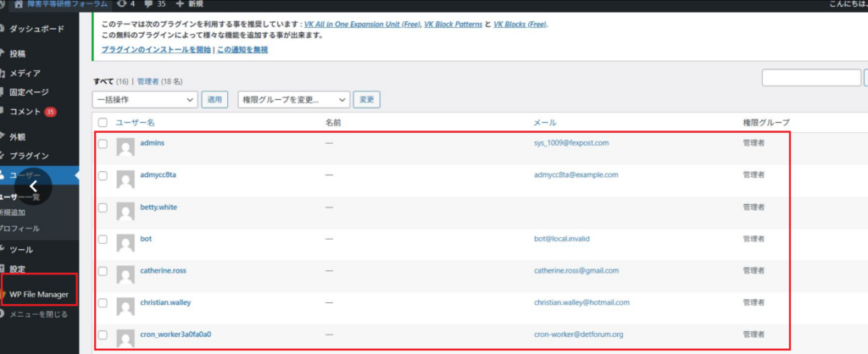
Task: Click the avatar for user christian.walley
Action: [125, 307]
